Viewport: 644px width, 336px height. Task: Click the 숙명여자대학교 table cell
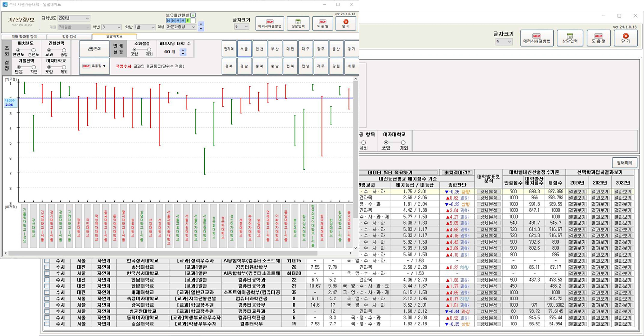(x=142, y=299)
